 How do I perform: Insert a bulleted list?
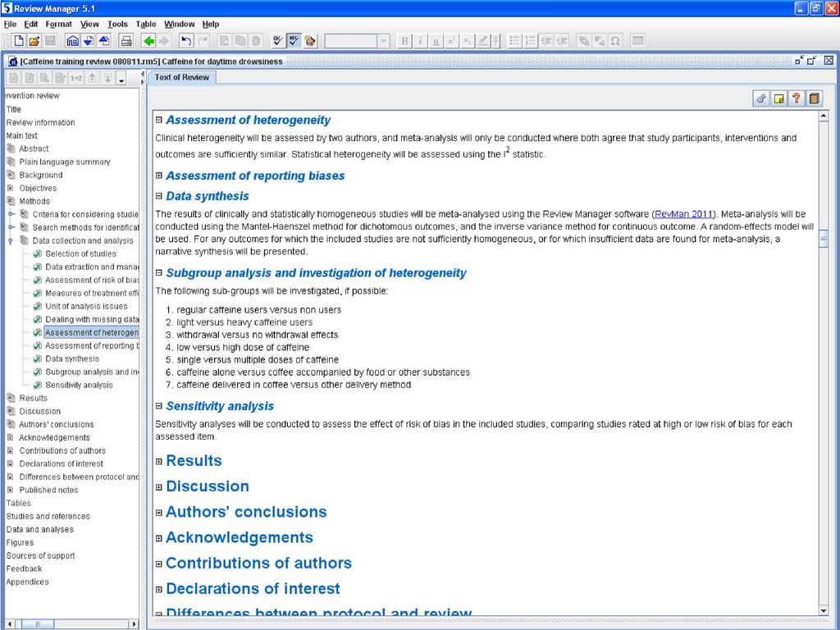click(514, 41)
